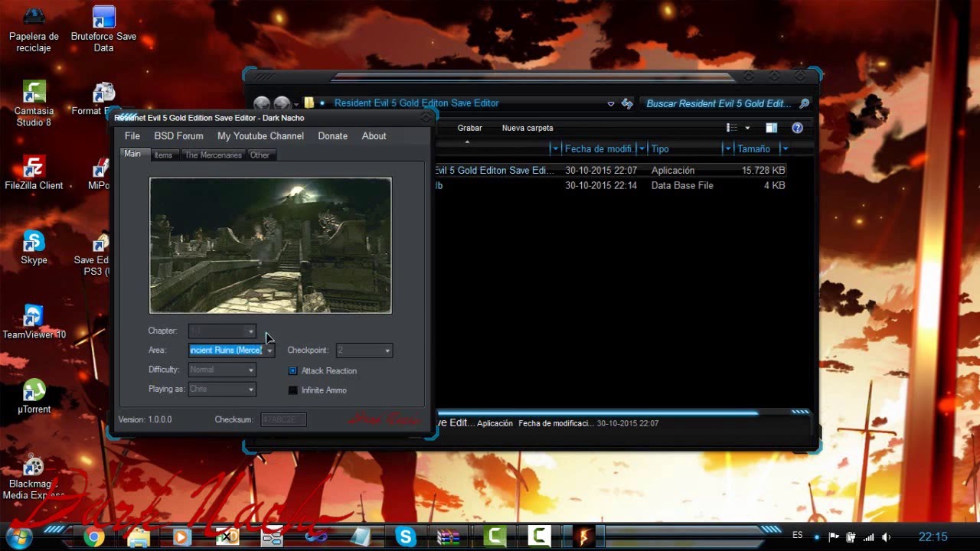The width and height of the screenshot is (980, 551).
Task: Click the explorer Forward arrow button
Action: click(x=282, y=103)
